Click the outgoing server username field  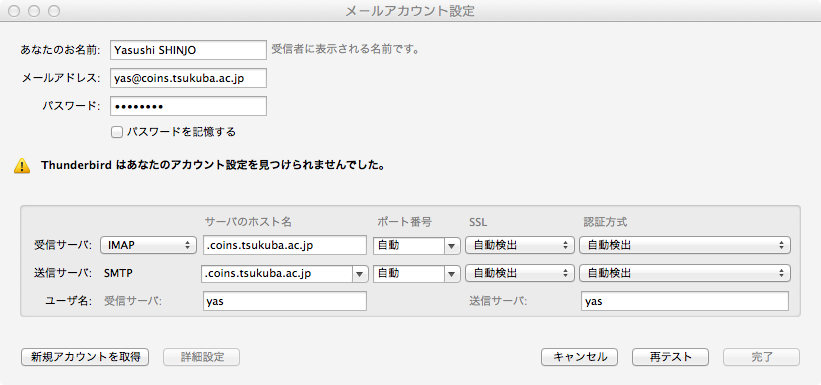tap(685, 301)
